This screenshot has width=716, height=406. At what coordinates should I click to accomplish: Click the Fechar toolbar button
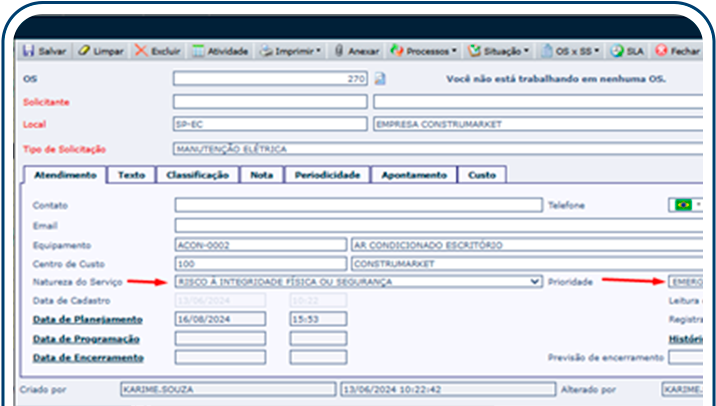click(678, 50)
